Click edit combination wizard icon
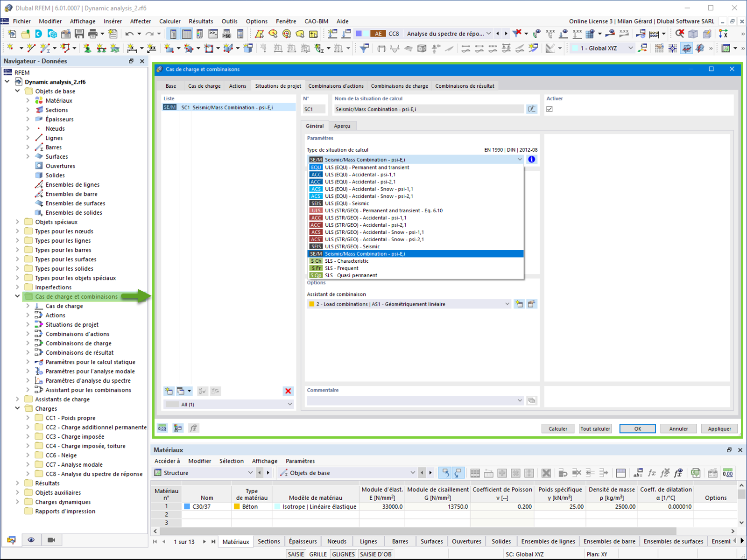 click(531, 304)
